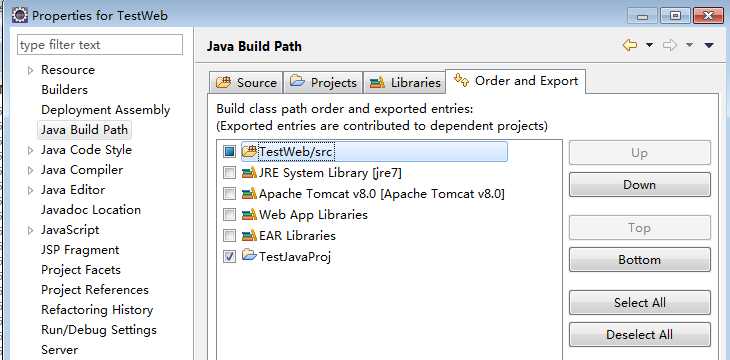Select the EAR Libraries entry text

pyautogui.click(x=297, y=235)
